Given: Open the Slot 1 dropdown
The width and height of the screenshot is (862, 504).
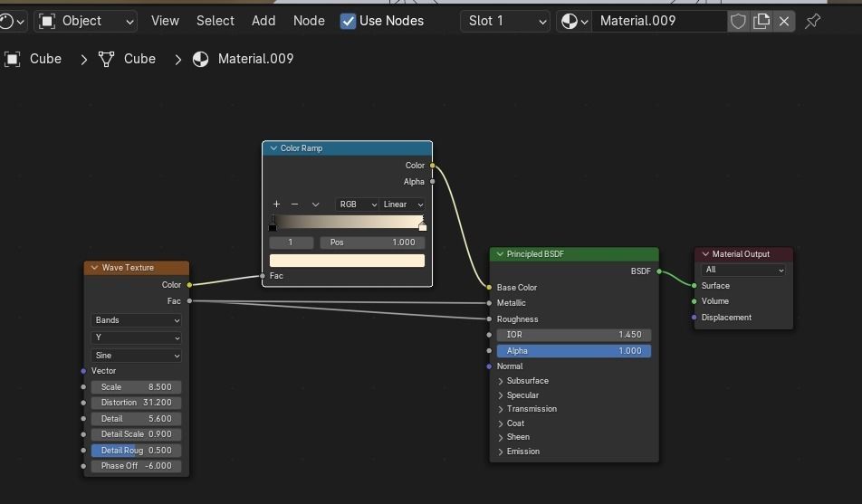Looking at the screenshot, I should [504, 22].
